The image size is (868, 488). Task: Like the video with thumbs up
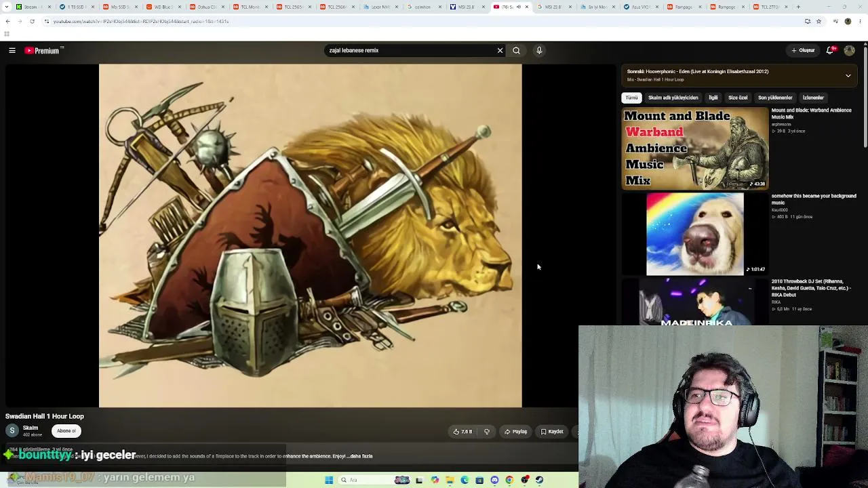point(462,432)
